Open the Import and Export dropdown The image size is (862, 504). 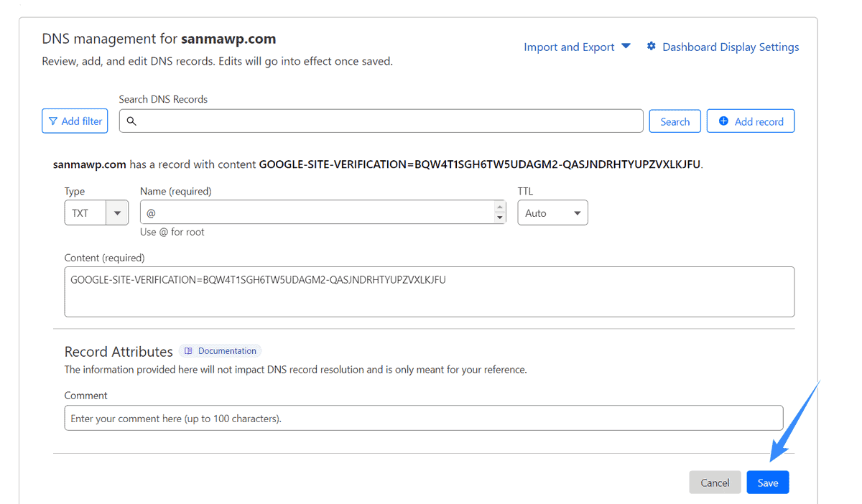578,47
